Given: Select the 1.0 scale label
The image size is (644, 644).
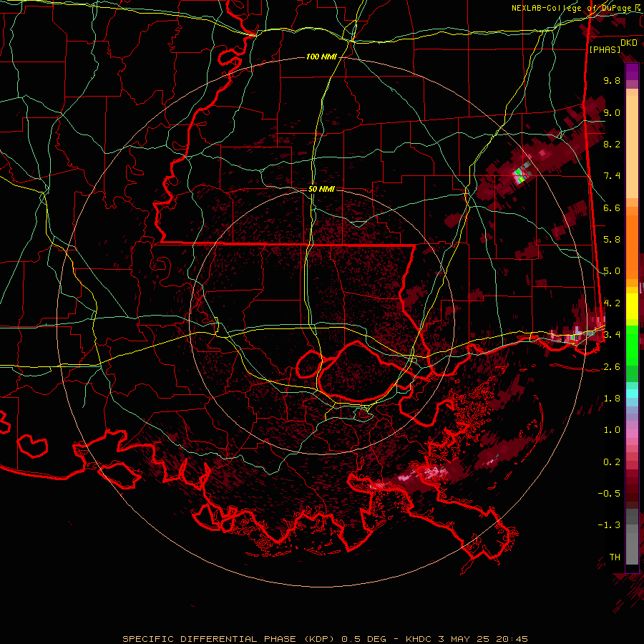Looking at the screenshot, I should point(612,430).
